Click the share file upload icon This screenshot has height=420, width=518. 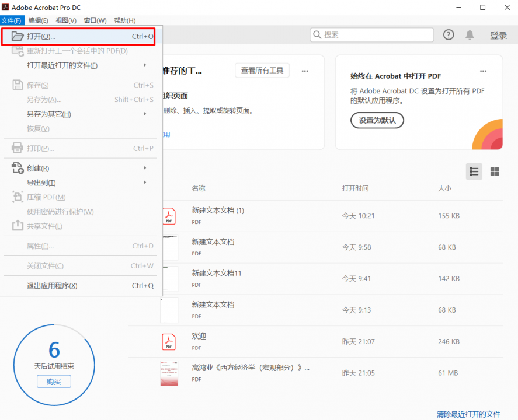click(x=18, y=226)
